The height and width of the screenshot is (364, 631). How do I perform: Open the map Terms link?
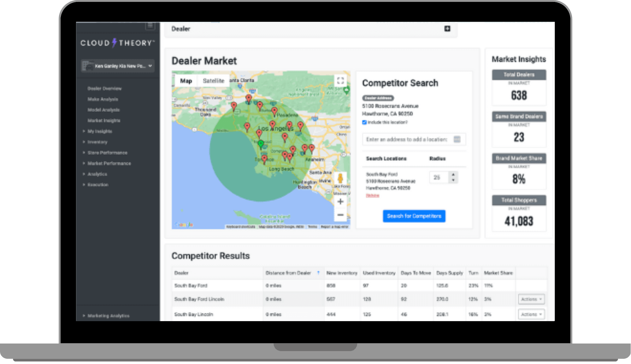312,227
